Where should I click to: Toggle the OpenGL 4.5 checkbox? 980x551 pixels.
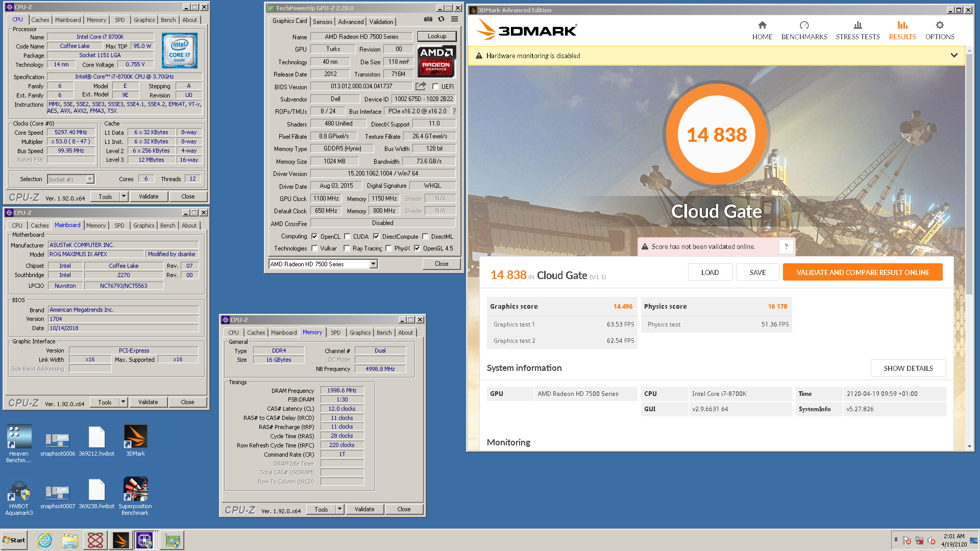tap(417, 248)
